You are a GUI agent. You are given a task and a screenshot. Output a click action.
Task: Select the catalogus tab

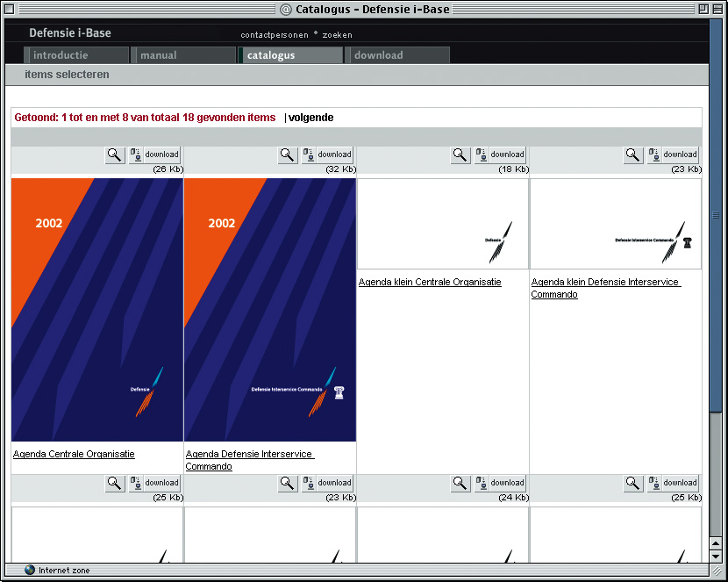290,55
